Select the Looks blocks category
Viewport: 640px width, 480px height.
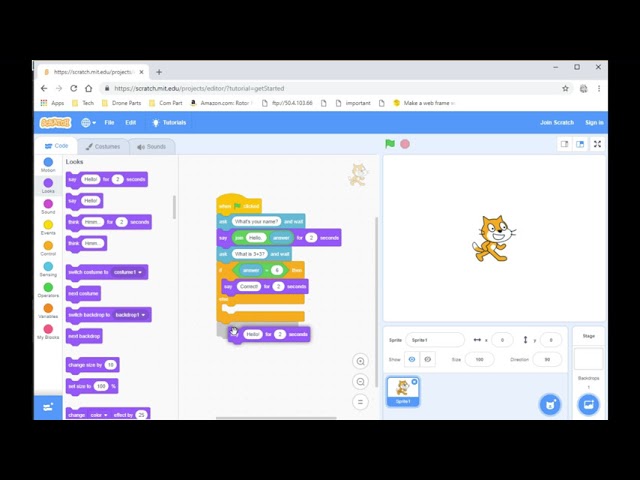(x=48, y=186)
